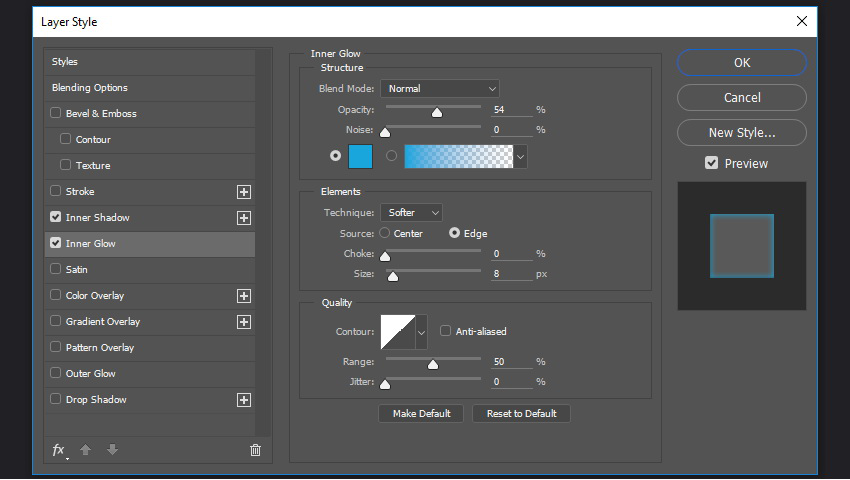Add another Color Overlay with plus icon

point(244,296)
